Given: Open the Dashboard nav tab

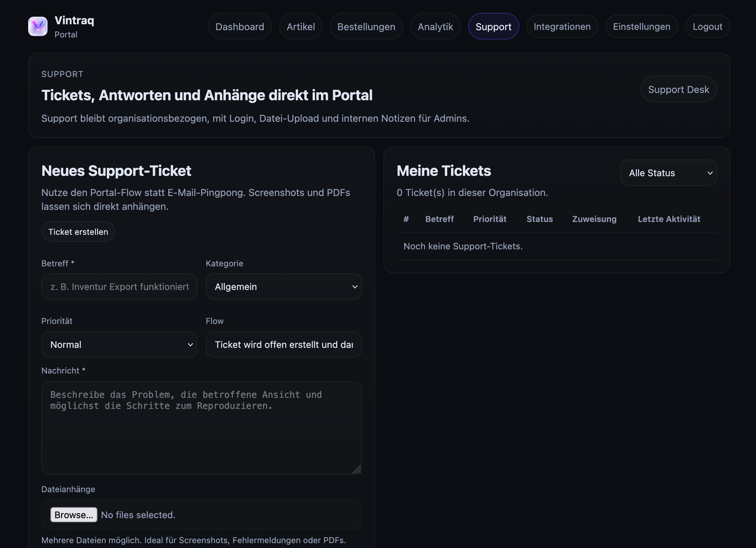Looking at the screenshot, I should pos(240,27).
